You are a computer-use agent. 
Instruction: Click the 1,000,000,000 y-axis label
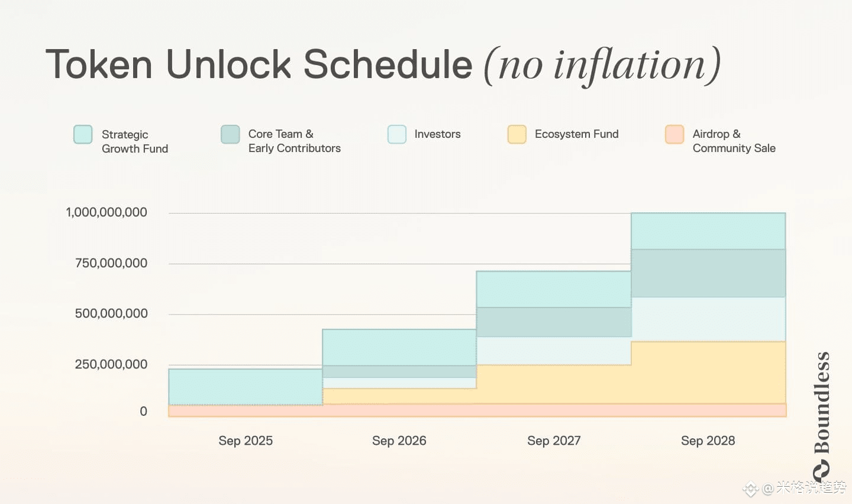106,212
